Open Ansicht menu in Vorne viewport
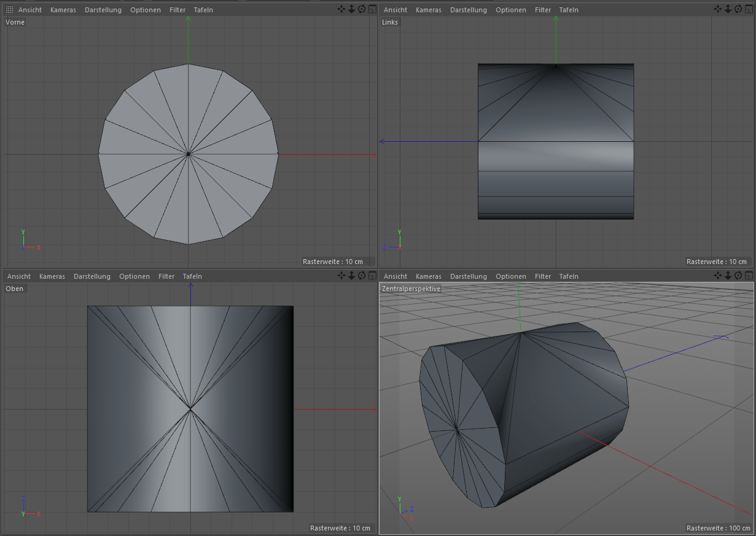This screenshot has height=536, width=756. point(30,10)
